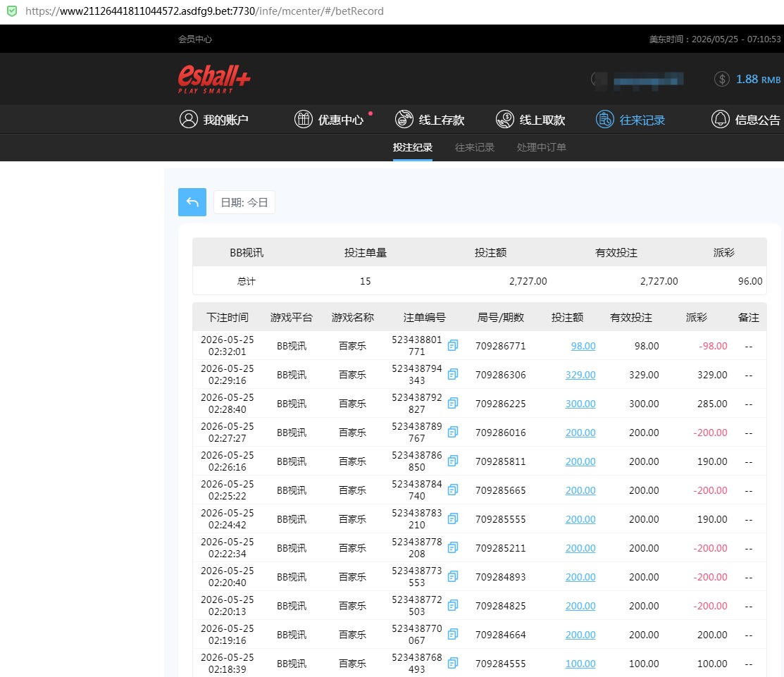Copy bet number 523438772503
This screenshot has width=784, height=677.
[x=452, y=606]
